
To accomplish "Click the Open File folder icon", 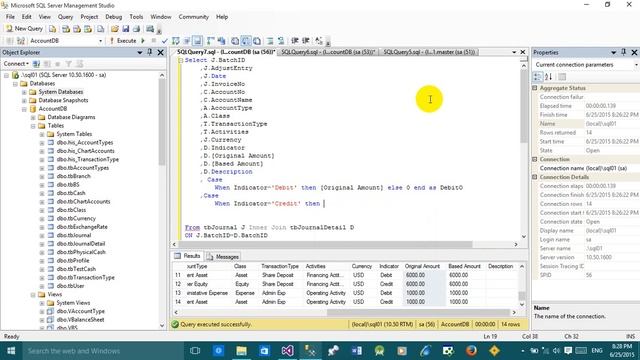I will (115, 29).
